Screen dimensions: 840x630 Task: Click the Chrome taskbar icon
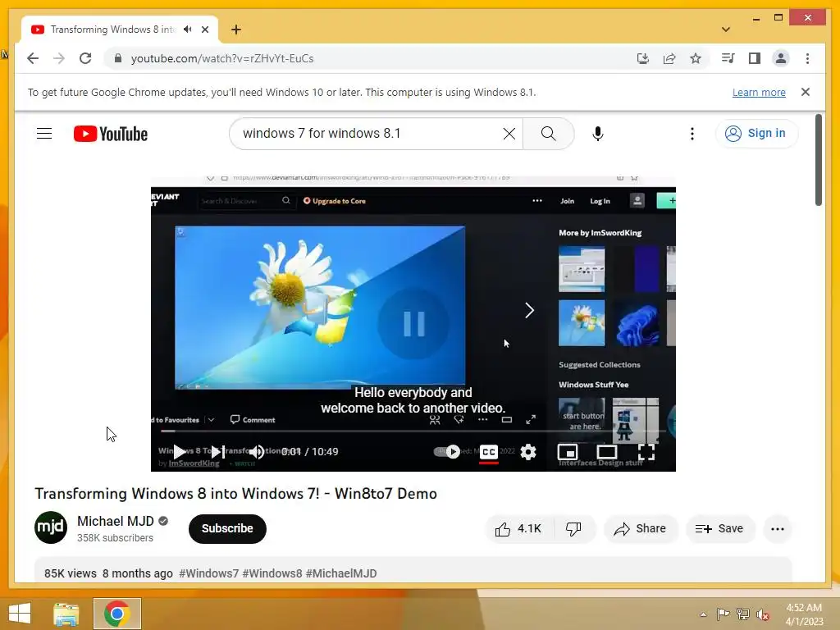coord(116,614)
